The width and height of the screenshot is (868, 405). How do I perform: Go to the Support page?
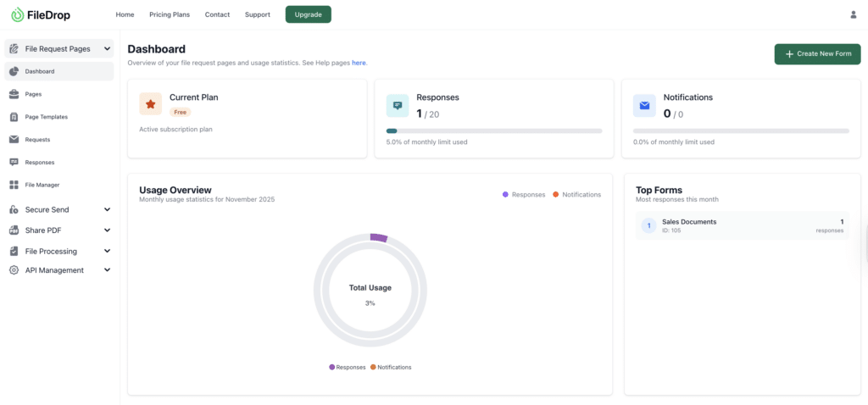click(x=258, y=14)
